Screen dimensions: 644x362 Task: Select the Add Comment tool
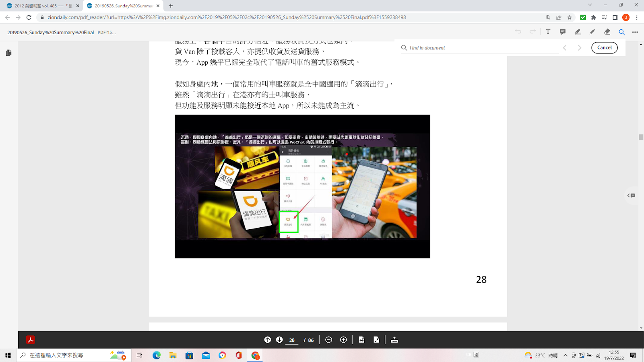coord(563,32)
